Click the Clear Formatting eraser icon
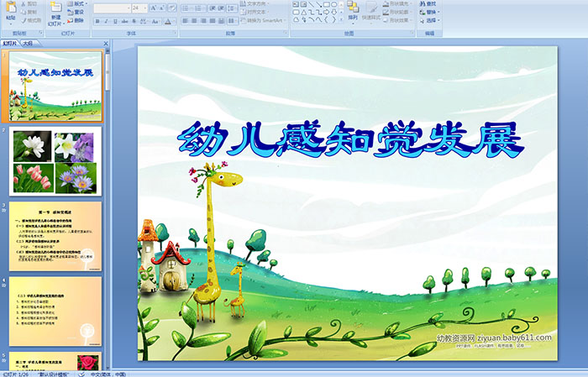 [x=172, y=8]
